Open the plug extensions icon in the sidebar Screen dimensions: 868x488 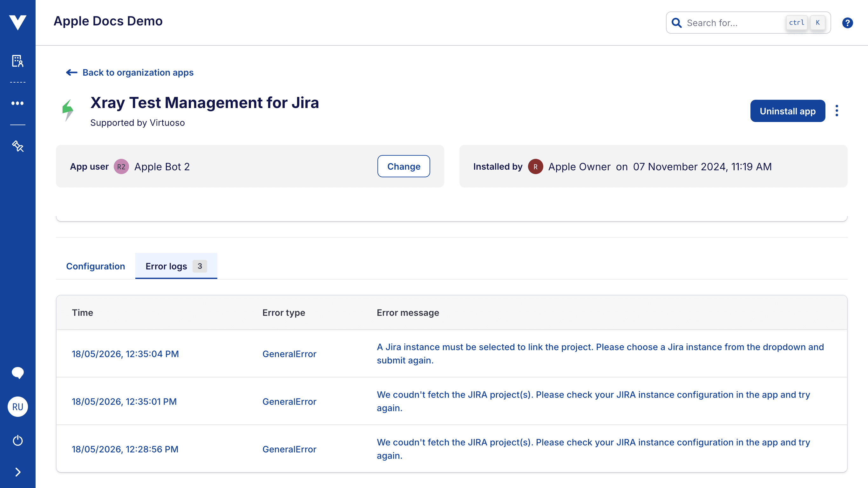[x=17, y=146]
